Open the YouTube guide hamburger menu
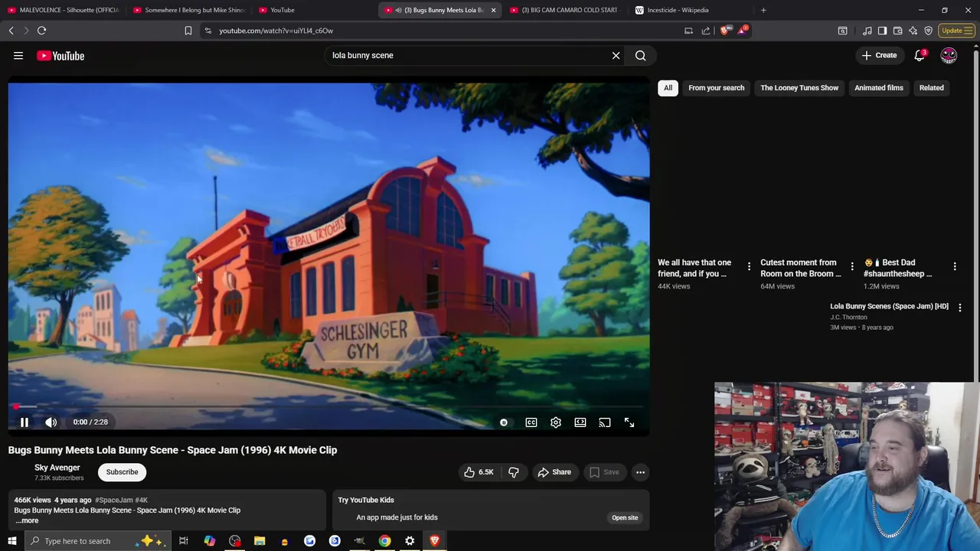The image size is (980, 551). [18, 55]
